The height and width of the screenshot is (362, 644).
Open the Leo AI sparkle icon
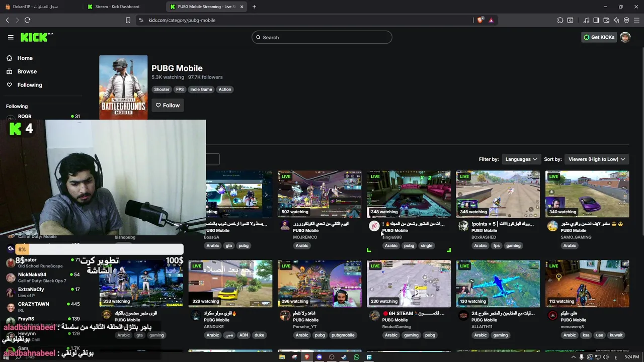pyautogui.click(x=616, y=20)
